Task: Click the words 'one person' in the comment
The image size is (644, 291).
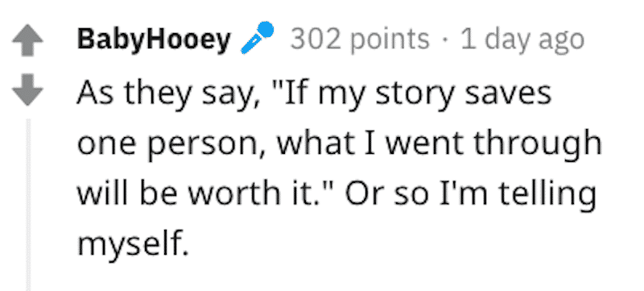Action: [x=170, y=144]
